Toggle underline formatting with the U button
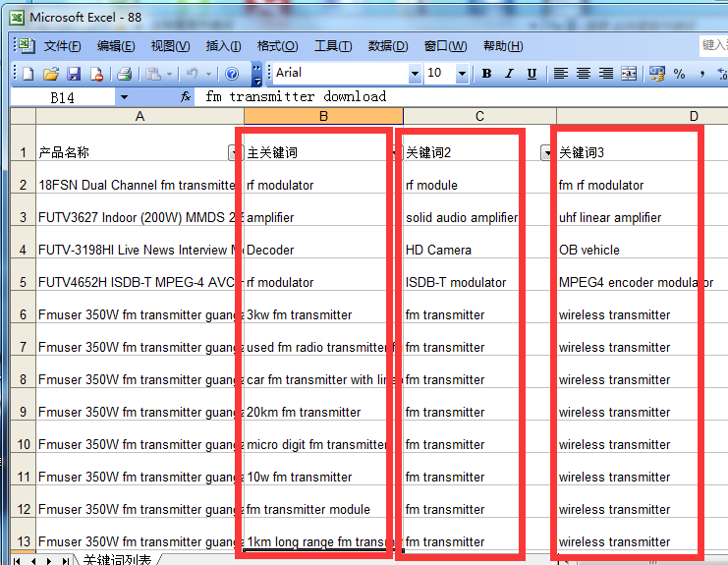The width and height of the screenshot is (728, 565). [532, 74]
